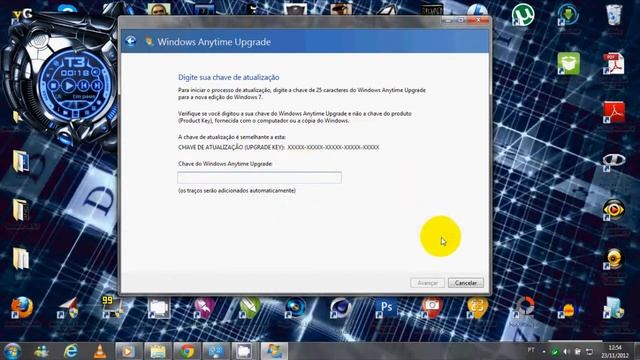Click previous track on T3 widget
The width and height of the screenshot is (640, 360).
click(x=83, y=86)
